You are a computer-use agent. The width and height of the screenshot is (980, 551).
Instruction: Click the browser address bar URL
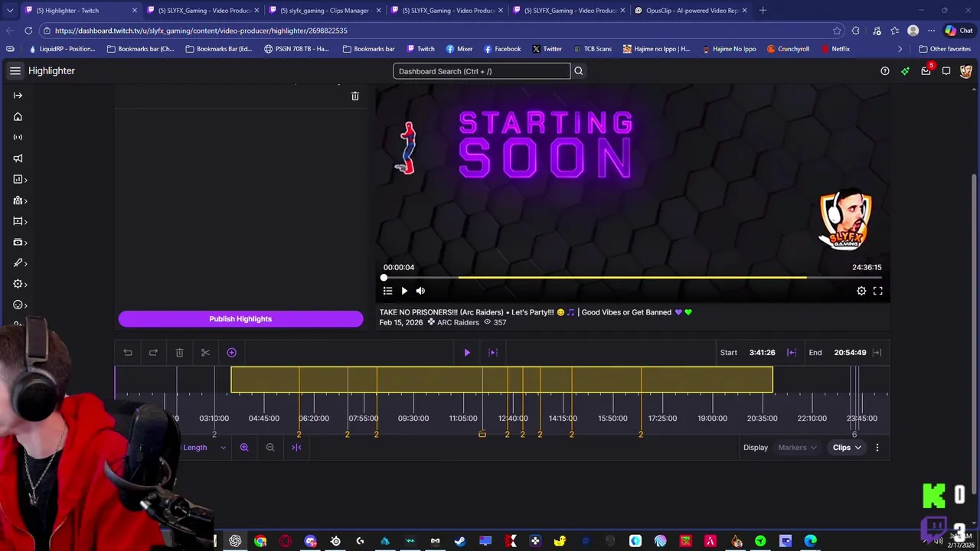[x=201, y=31]
